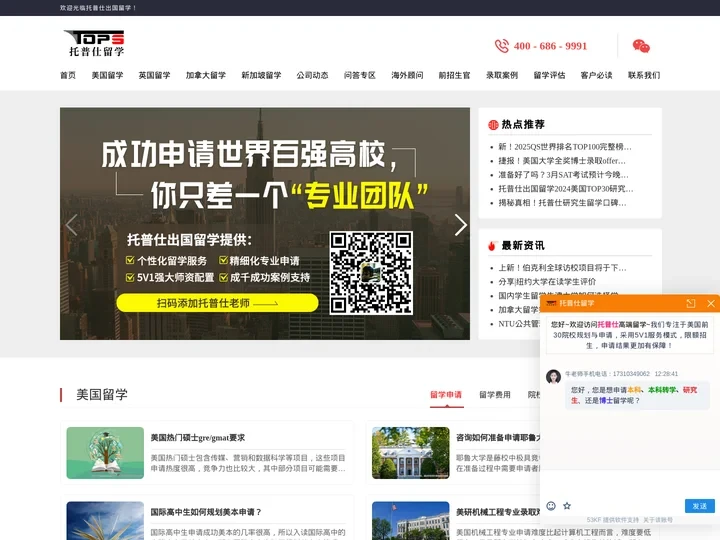Open 美国留学 navigation menu

(107, 75)
